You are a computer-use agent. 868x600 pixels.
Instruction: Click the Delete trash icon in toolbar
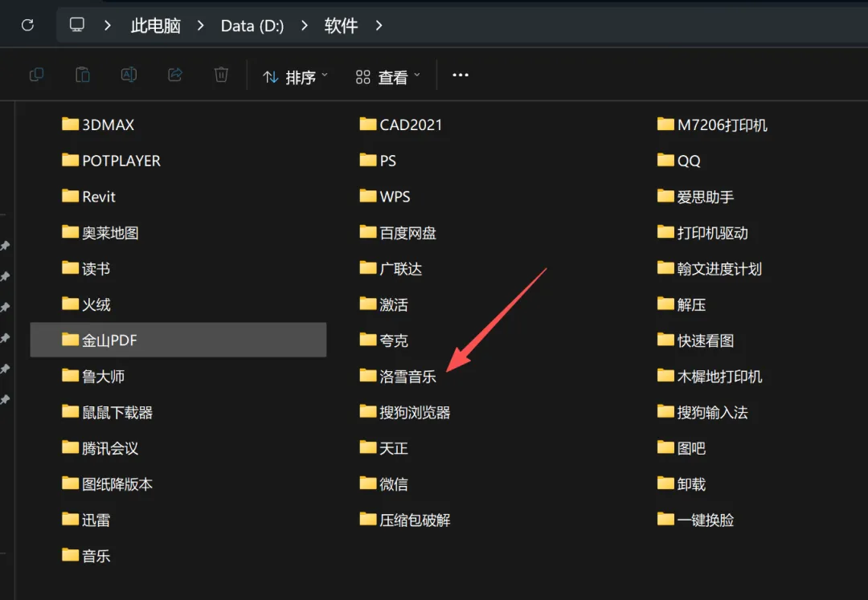222,75
